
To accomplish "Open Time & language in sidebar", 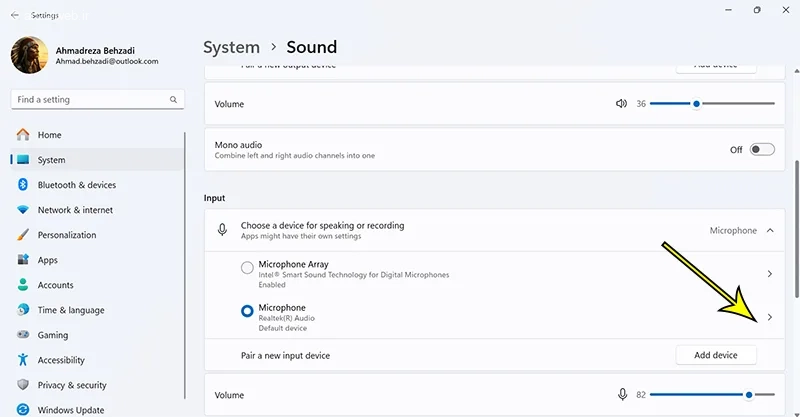I will pyautogui.click(x=70, y=310).
